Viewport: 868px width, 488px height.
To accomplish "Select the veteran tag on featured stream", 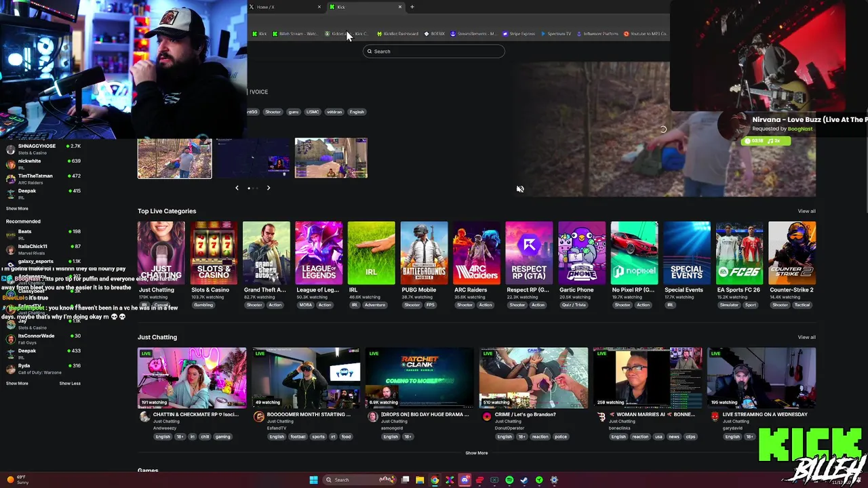I will coord(334,112).
